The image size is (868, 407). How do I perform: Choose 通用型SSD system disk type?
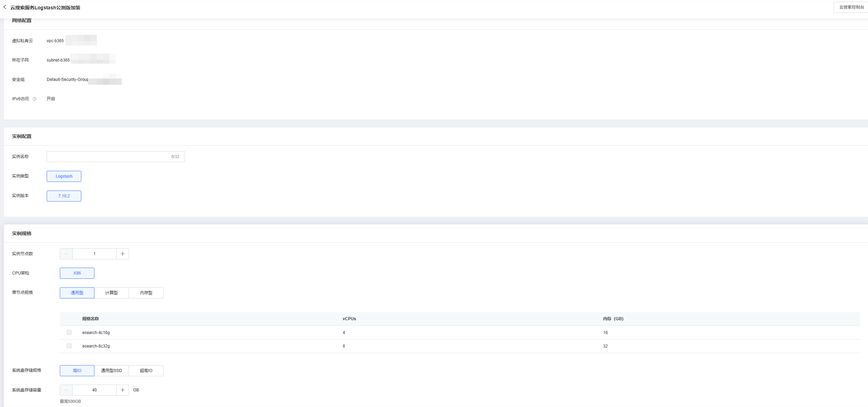point(111,371)
